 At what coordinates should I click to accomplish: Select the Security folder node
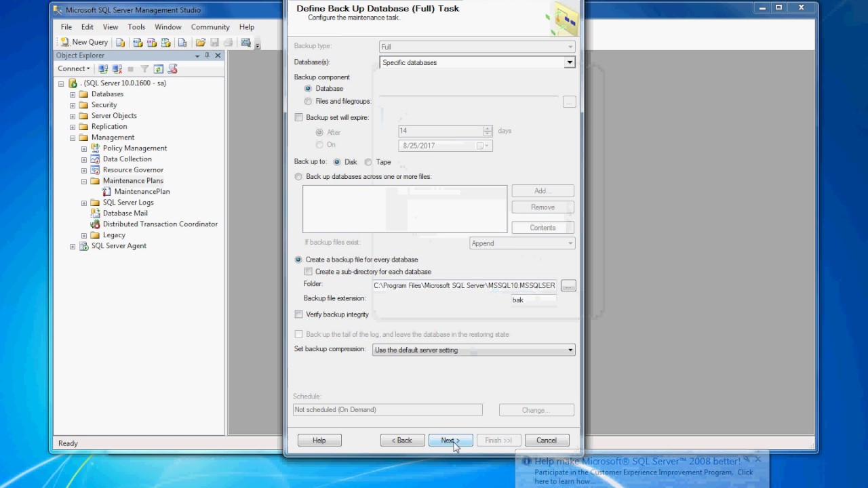point(104,105)
